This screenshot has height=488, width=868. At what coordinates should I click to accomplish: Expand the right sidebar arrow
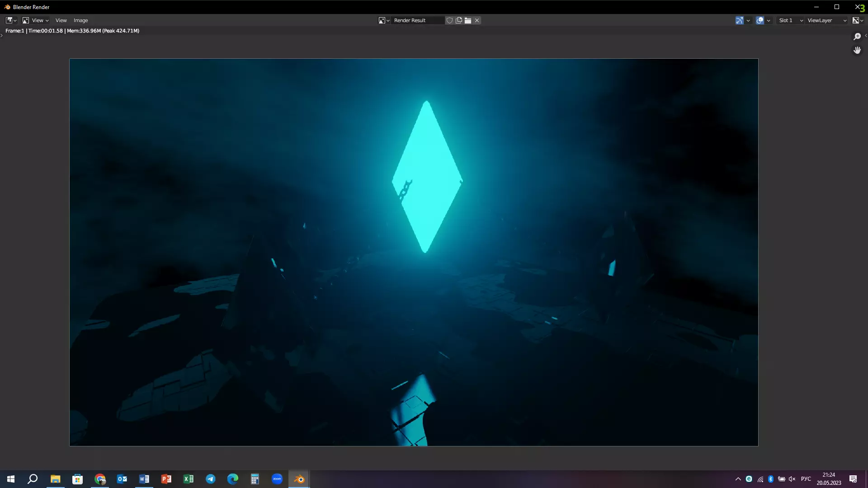pyautogui.click(x=866, y=35)
